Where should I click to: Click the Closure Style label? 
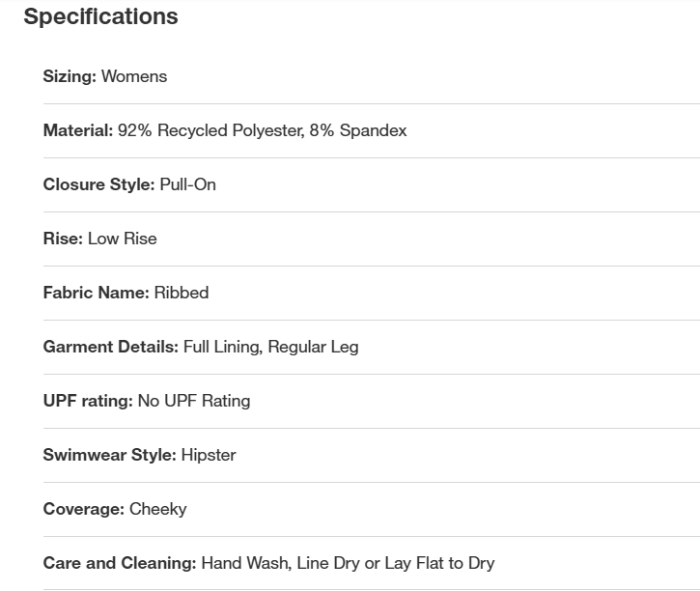[x=98, y=184]
